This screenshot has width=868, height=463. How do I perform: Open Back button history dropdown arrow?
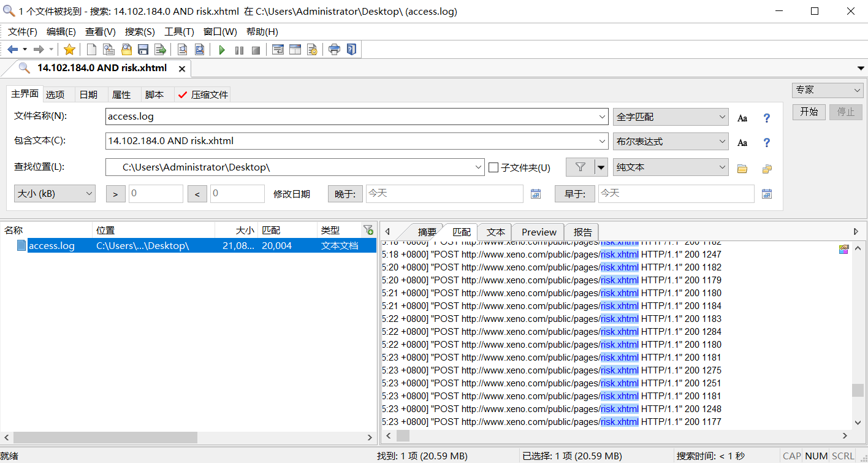[x=25, y=50]
